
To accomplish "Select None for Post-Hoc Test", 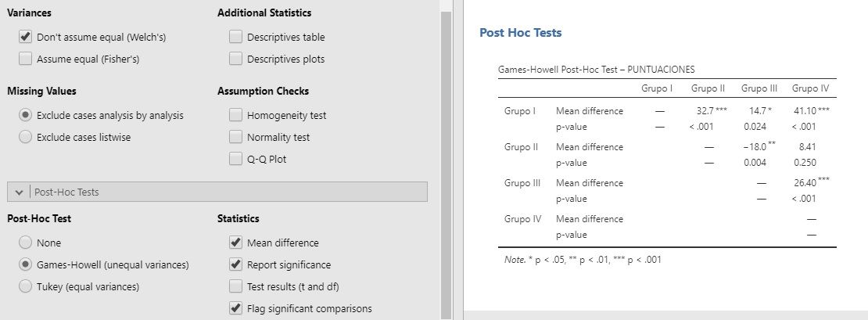I will pyautogui.click(x=25, y=243).
